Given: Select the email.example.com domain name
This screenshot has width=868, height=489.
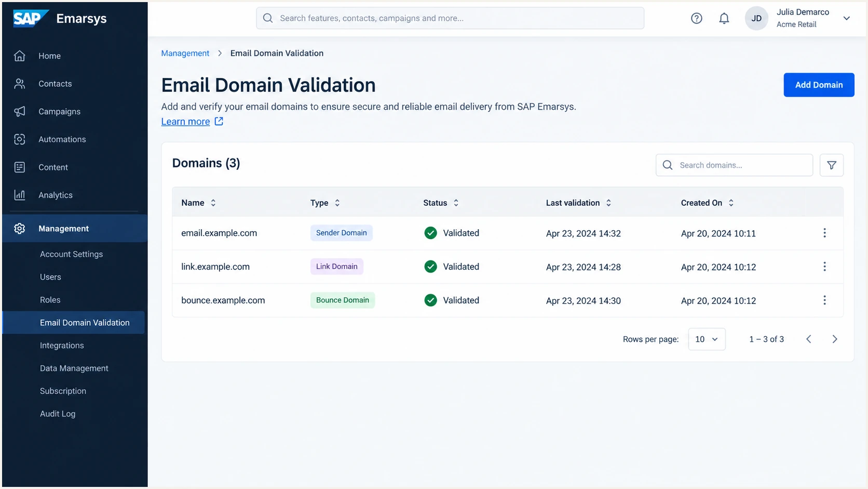Looking at the screenshot, I should click(219, 233).
